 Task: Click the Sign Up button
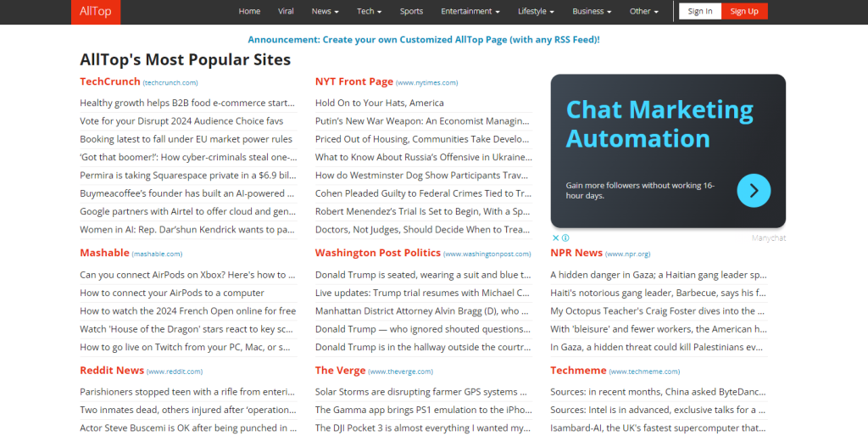pyautogui.click(x=744, y=11)
